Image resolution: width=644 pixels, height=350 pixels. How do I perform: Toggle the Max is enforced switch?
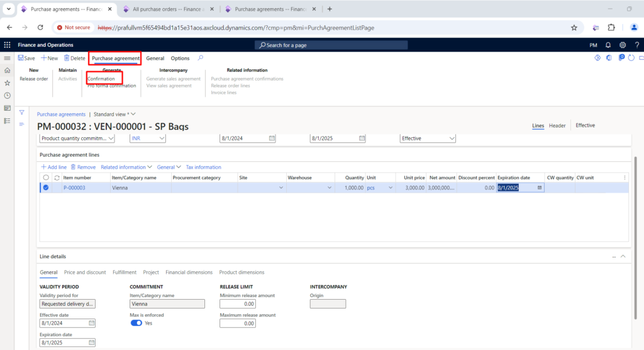pyautogui.click(x=136, y=324)
